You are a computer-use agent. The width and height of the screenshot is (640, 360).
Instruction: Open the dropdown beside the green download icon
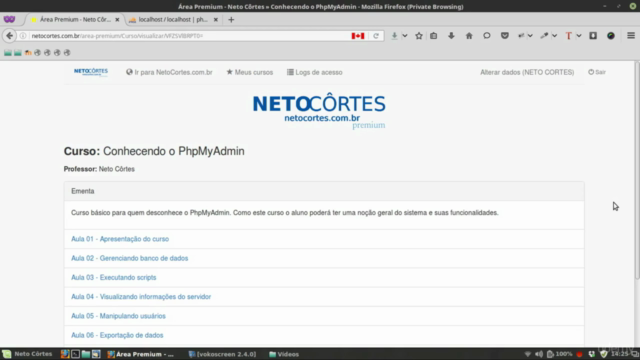[x=405, y=36]
